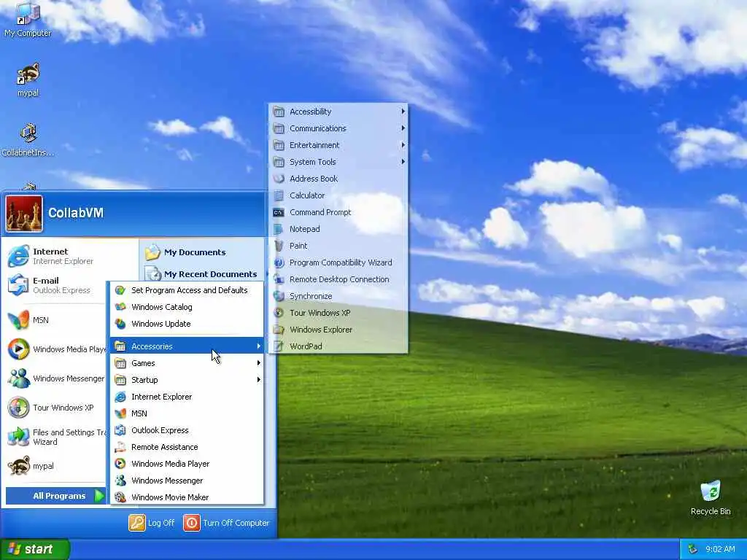Select the My Computer desktop icon
This screenshot has height=560, width=747.
pyautogui.click(x=28, y=20)
